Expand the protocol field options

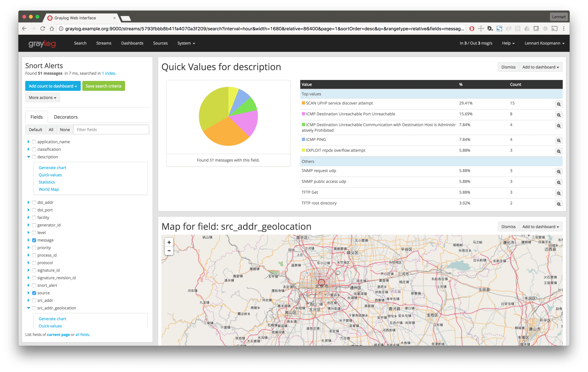28,263
